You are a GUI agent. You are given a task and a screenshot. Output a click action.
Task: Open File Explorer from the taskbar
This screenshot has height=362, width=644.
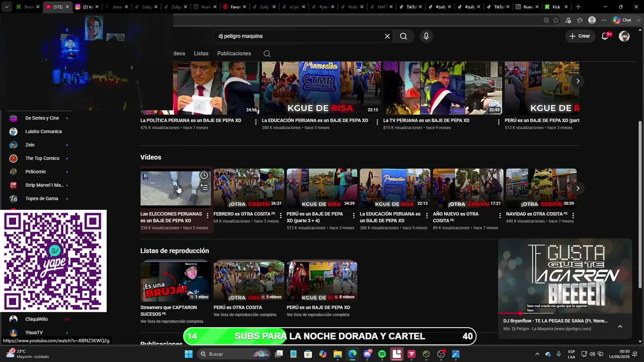(x=338, y=354)
